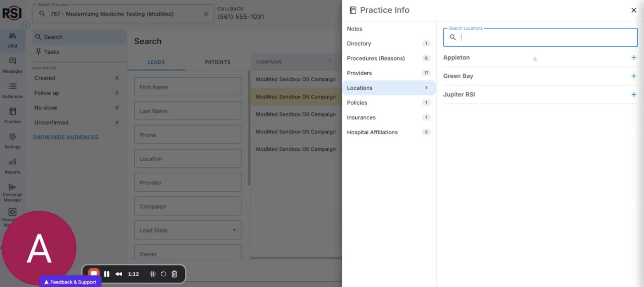Click the Show/Hide Audiences link
This screenshot has height=287, width=644.
pos(66,137)
